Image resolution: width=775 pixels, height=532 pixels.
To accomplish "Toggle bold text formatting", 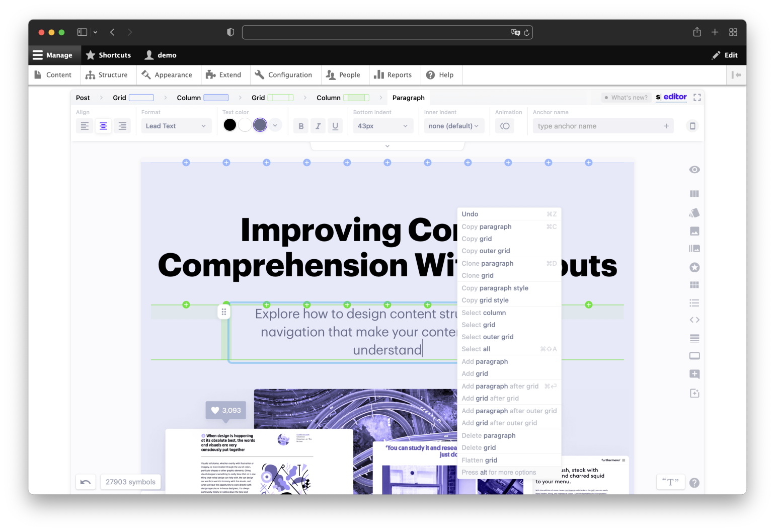I will (x=301, y=126).
